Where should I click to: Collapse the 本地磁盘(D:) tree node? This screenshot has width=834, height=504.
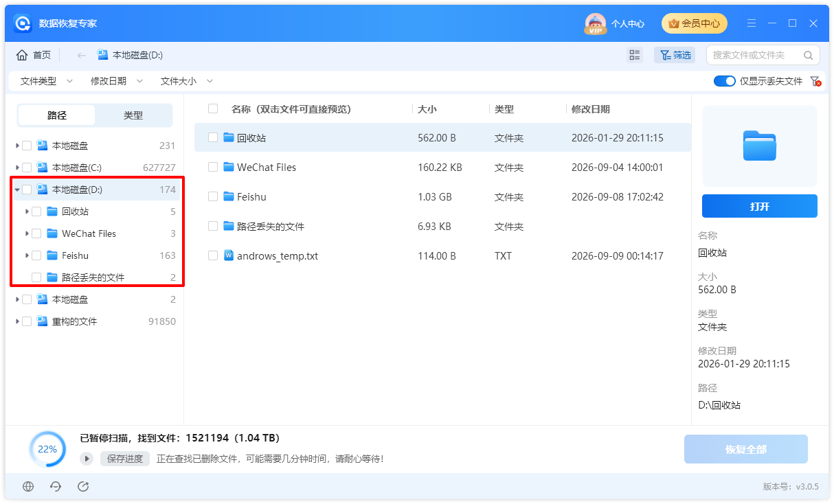[17, 190]
